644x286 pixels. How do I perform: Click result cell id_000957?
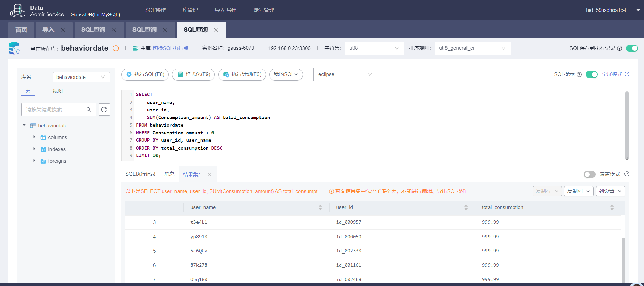pyautogui.click(x=349, y=222)
